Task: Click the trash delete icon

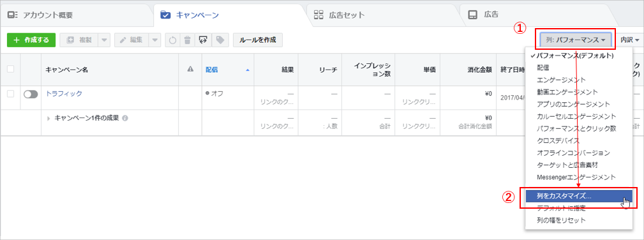Action: tap(187, 40)
